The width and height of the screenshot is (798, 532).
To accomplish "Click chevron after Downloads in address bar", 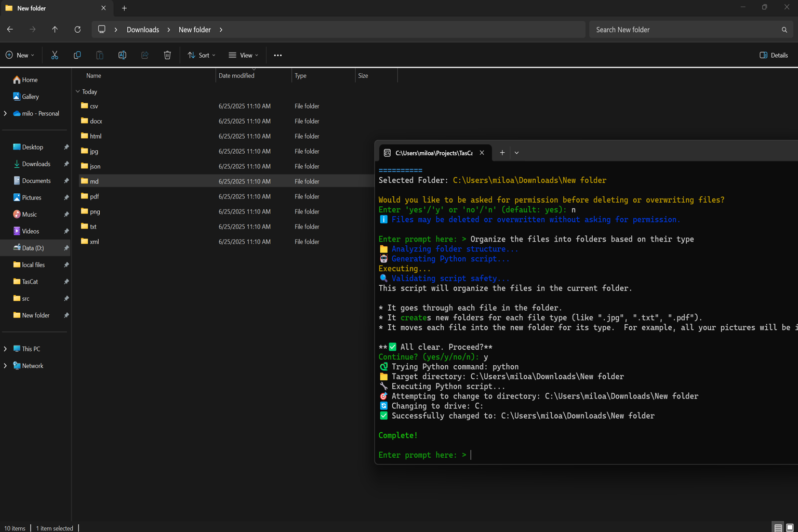I will 169,30.
